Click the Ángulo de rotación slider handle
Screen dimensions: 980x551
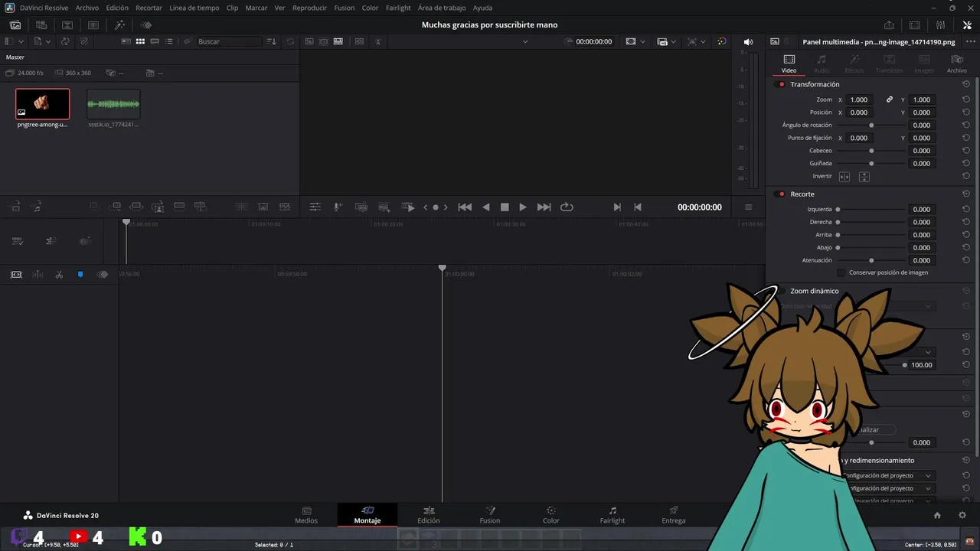(x=871, y=125)
